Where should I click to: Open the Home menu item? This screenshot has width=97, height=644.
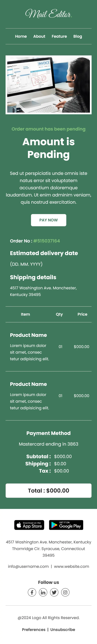[21, 36]
